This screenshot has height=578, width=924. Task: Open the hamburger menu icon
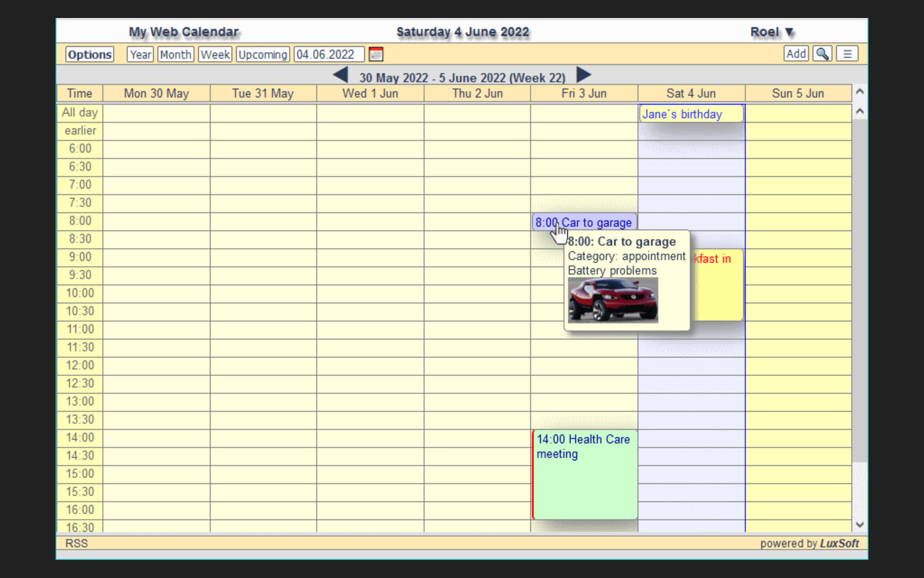[847, 54]
